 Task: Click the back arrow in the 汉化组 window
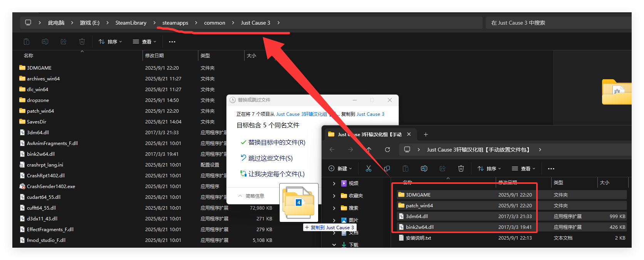(332, 150)
